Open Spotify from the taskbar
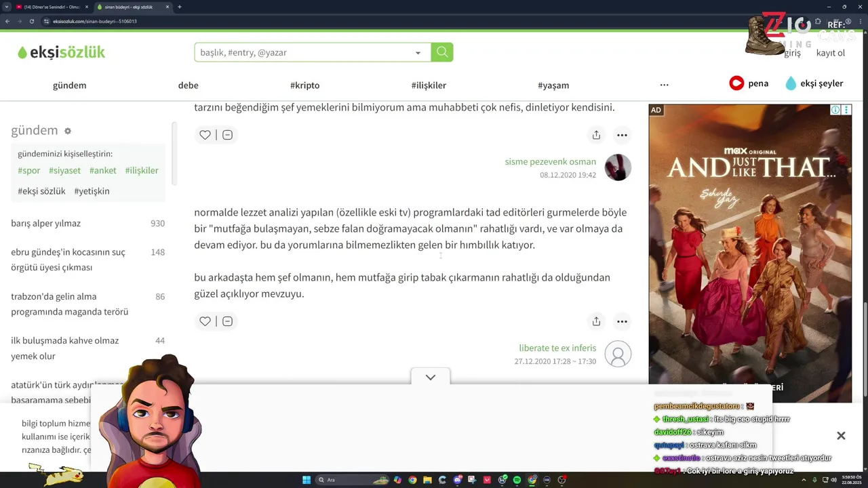Screen dimensions: 868x488 (517, 480)
